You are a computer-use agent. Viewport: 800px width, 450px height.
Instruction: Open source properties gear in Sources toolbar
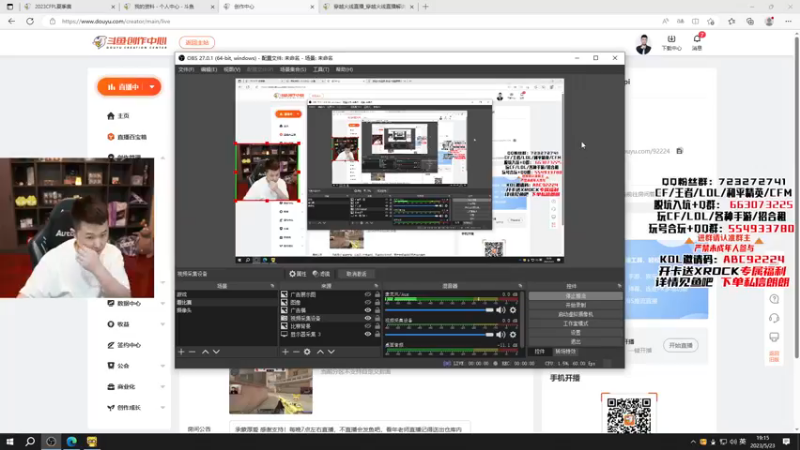click(x=307, y=352)
